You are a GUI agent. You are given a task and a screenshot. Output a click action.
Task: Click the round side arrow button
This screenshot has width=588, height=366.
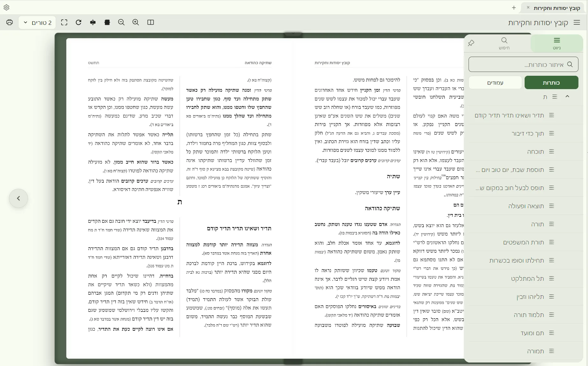(18, 198)
